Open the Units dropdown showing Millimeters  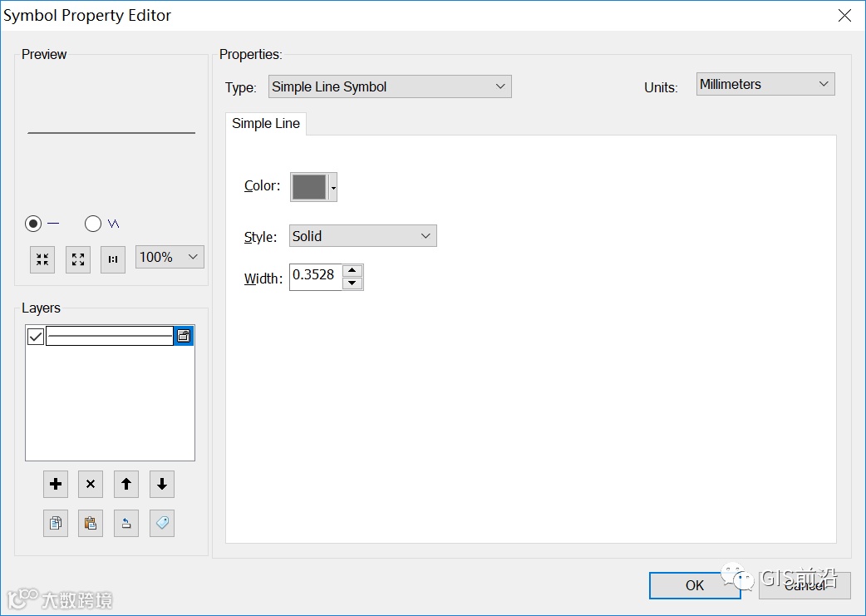pyautogui.click(x=765, y=84)
